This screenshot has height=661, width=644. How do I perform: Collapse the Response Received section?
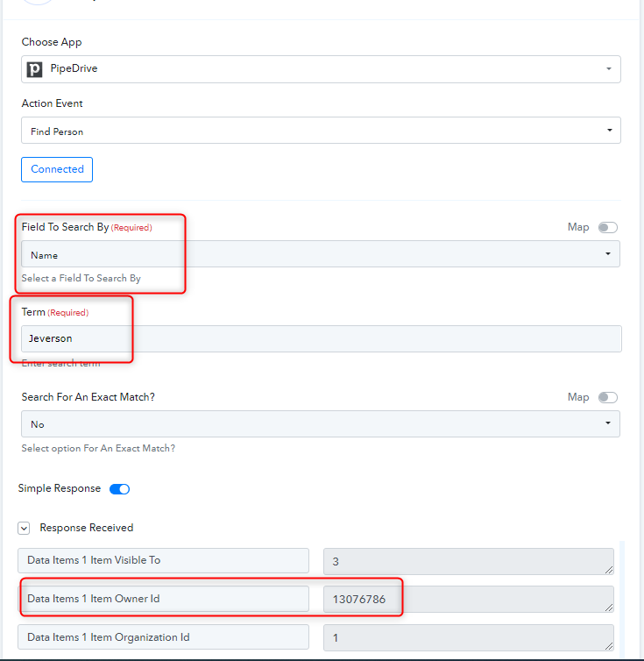(x=24, y=529)
